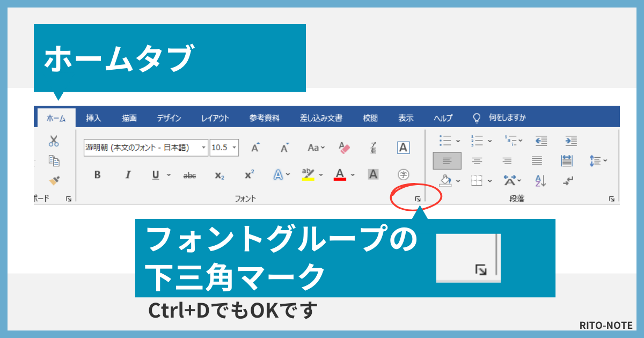The height and width of the screenshot is (338, 644).
Task: Switch to the 校閲 ribbon tab
Action: 370,118
